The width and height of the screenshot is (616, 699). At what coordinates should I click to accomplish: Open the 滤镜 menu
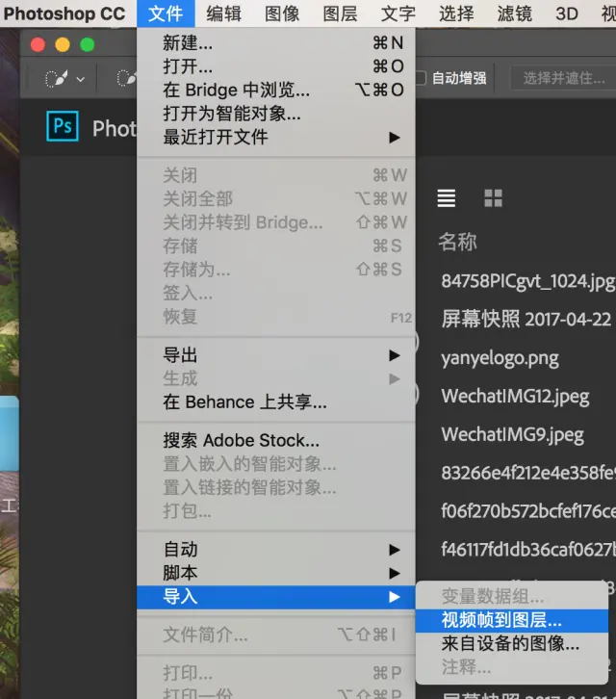tap(514, 13)
